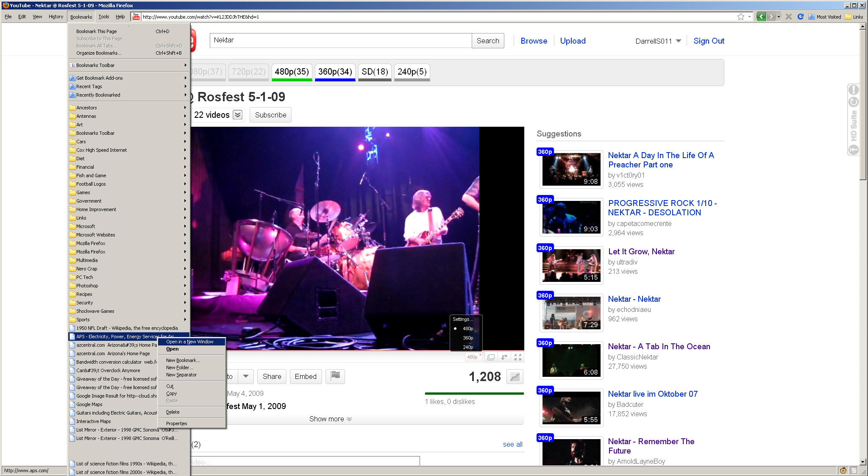The height and width of the screenshot is (476, 868).
Task: Open the Tools menu
Action: click(x=104, y=17)
